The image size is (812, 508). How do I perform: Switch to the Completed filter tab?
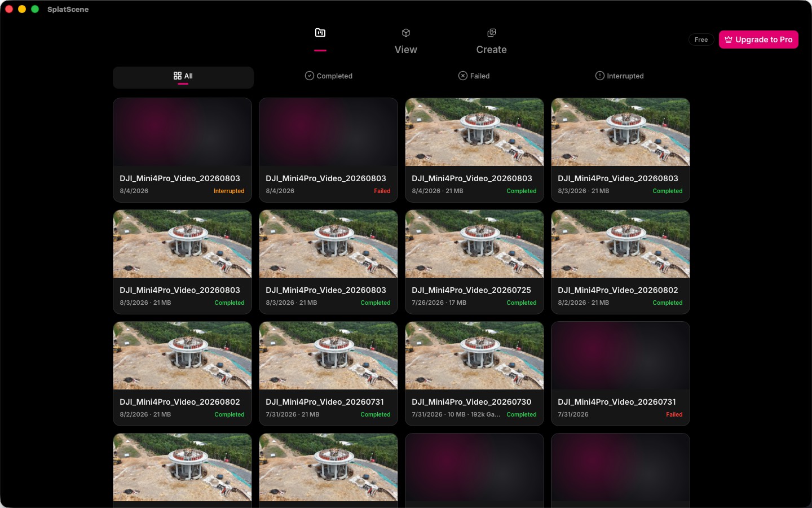click(x=329, y=76)
